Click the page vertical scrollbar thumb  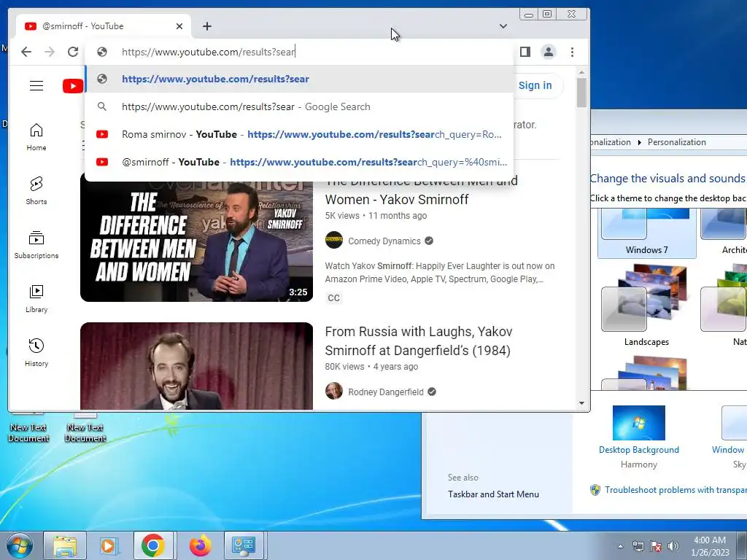(581, 93)
